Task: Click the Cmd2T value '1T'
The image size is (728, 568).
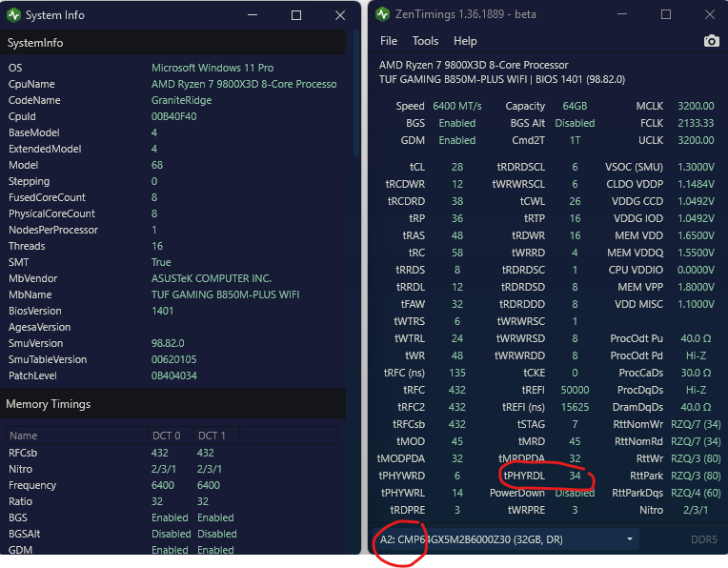Action: [575, 140]
